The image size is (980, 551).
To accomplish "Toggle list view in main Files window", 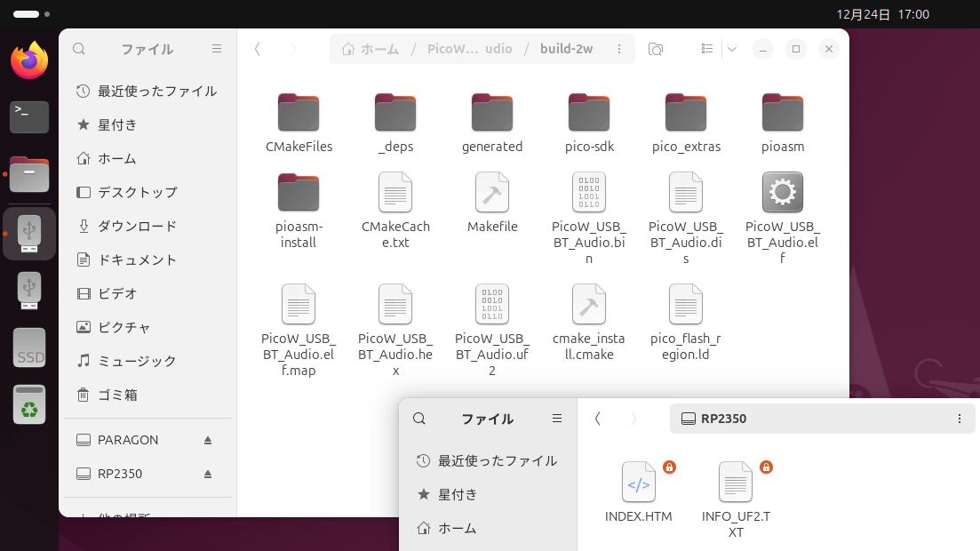I will tap(707, 49).
